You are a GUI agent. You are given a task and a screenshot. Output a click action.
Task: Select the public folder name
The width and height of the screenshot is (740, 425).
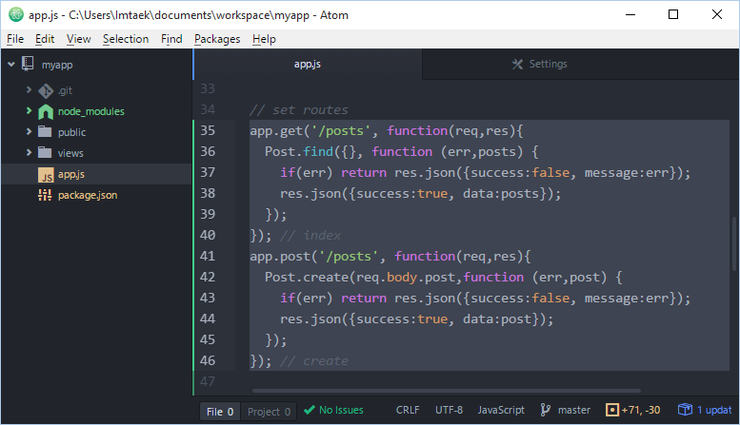[x=72, y=133]
